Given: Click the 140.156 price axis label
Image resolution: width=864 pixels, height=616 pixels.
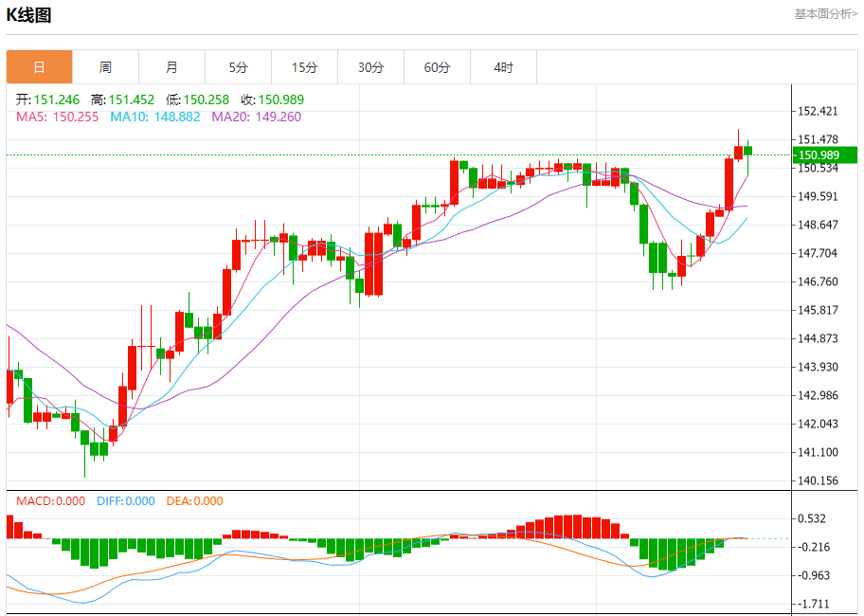Looking at the screenshot, I should 818,481.
